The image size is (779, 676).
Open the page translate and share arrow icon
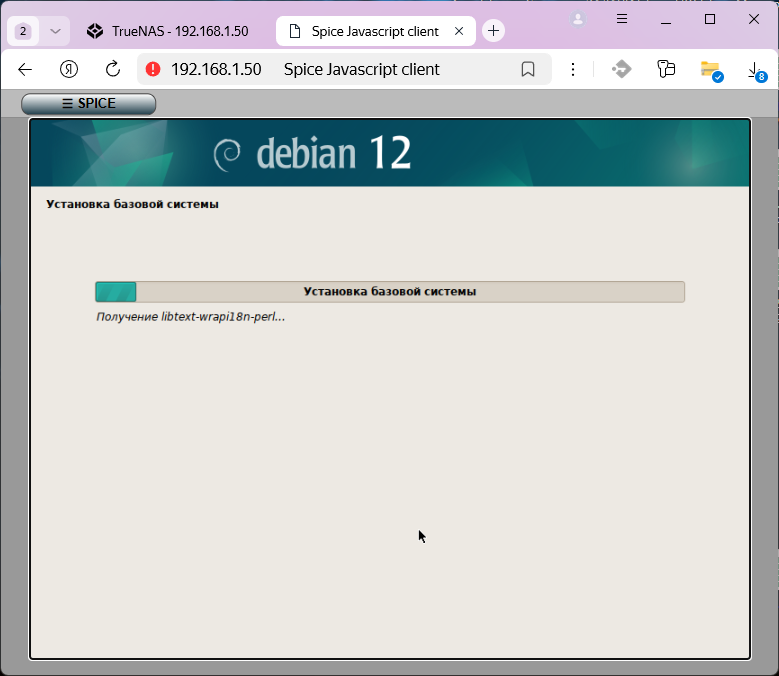[622, 69]
